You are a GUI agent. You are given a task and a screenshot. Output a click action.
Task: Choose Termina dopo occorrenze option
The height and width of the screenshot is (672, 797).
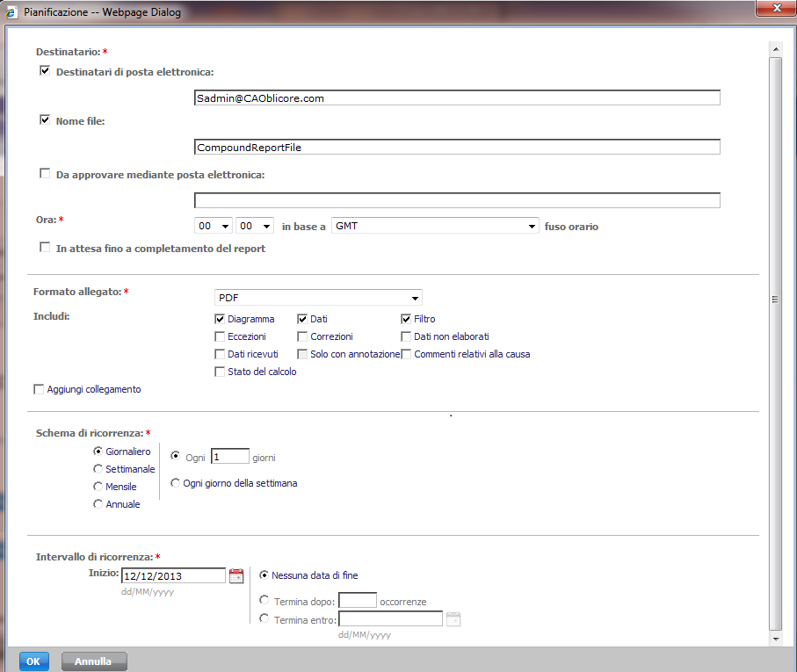[x=264, y=600]
